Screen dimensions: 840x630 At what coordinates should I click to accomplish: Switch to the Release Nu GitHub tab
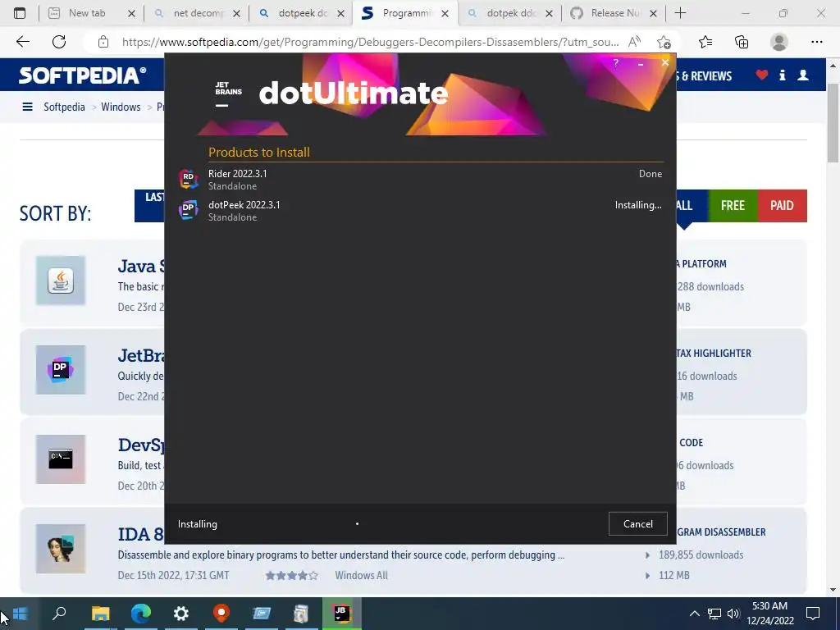point(615,13)
